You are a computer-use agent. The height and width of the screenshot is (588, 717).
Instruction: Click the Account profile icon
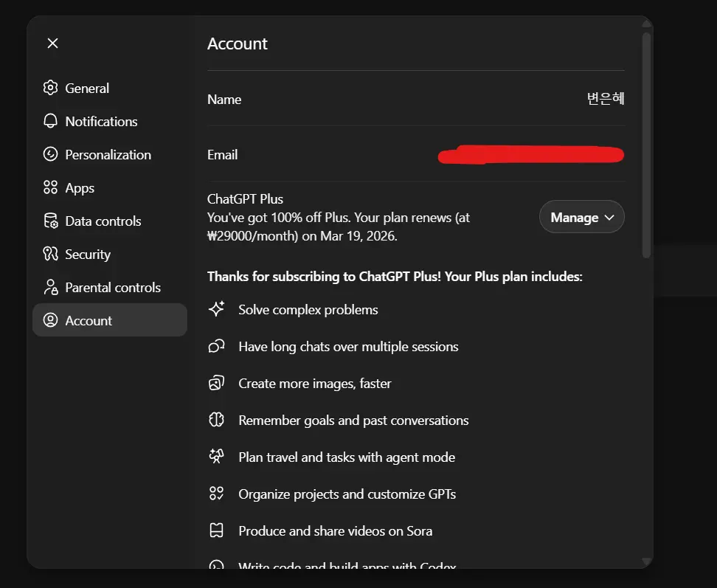[50, 320]
